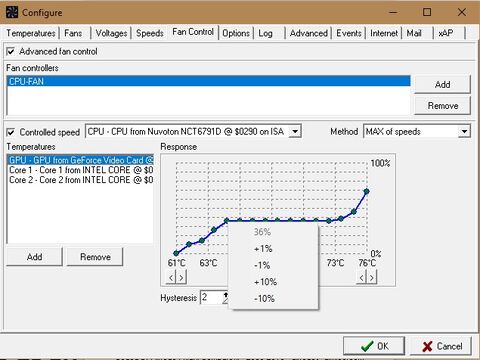Switch to the Voltages tab
Screen dimensions: 480x360
[x=111, y=33]
